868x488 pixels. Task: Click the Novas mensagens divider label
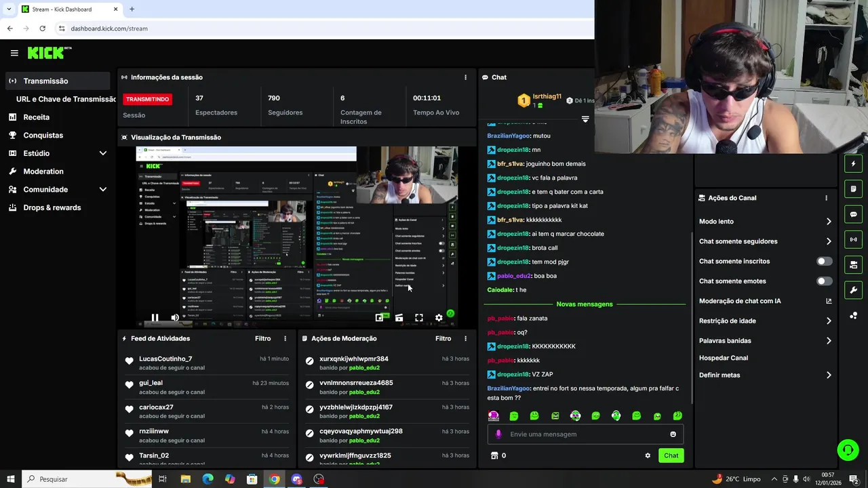tap(585, 304)
